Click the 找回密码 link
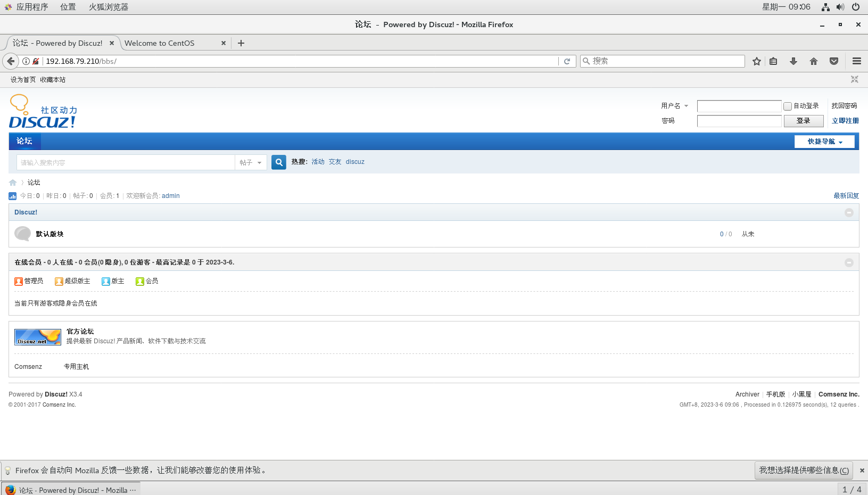The height and width of the screenshot is (495, 868). pos(844,106)
